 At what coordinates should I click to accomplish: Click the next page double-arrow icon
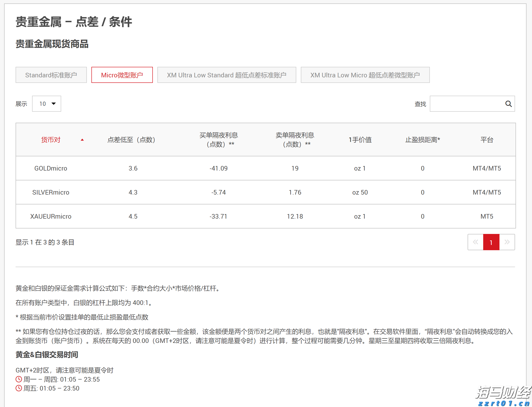[507, 242]
